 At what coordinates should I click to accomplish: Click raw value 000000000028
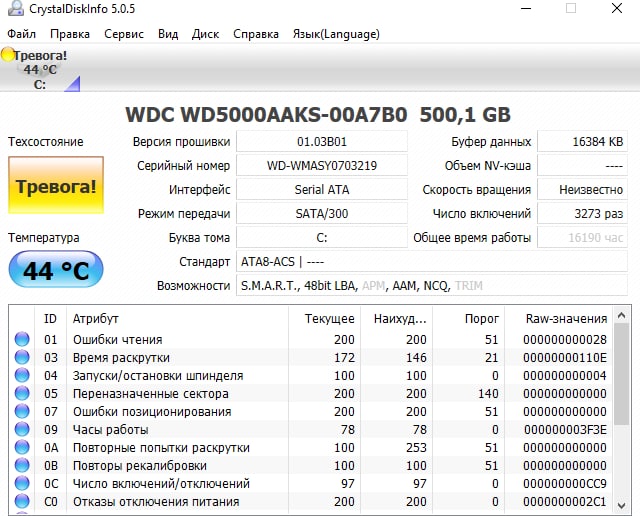[x=565, y=340]
